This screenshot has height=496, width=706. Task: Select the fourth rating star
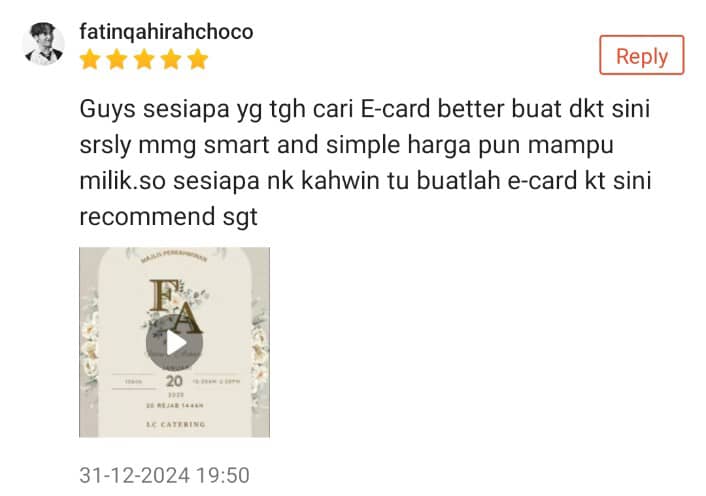coord(171,59)
